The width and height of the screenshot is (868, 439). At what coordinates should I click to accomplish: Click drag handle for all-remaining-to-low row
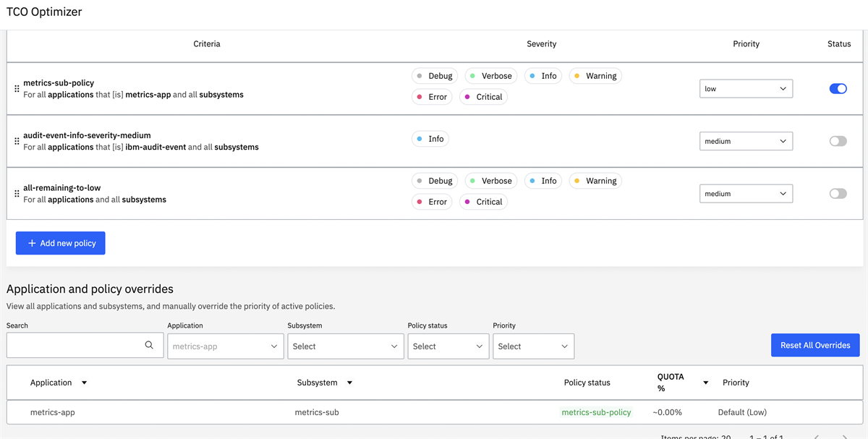coord(17,194)
